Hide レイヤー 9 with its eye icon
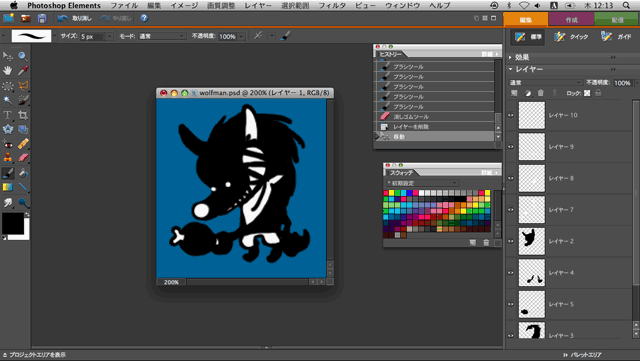Screen dimensions: 640x361 pyautogui.click(x=511, y=147)
